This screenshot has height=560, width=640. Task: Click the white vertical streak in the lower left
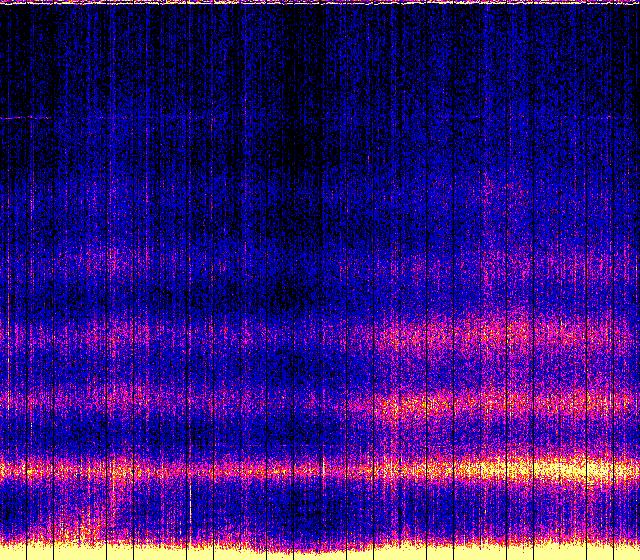pos(190,505)
